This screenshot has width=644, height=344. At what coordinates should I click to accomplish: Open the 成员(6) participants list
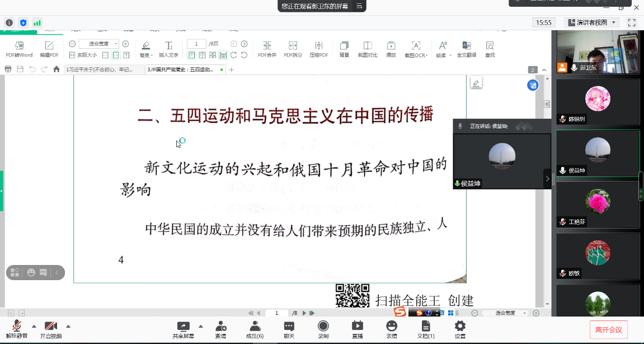[x=255, y=329]
